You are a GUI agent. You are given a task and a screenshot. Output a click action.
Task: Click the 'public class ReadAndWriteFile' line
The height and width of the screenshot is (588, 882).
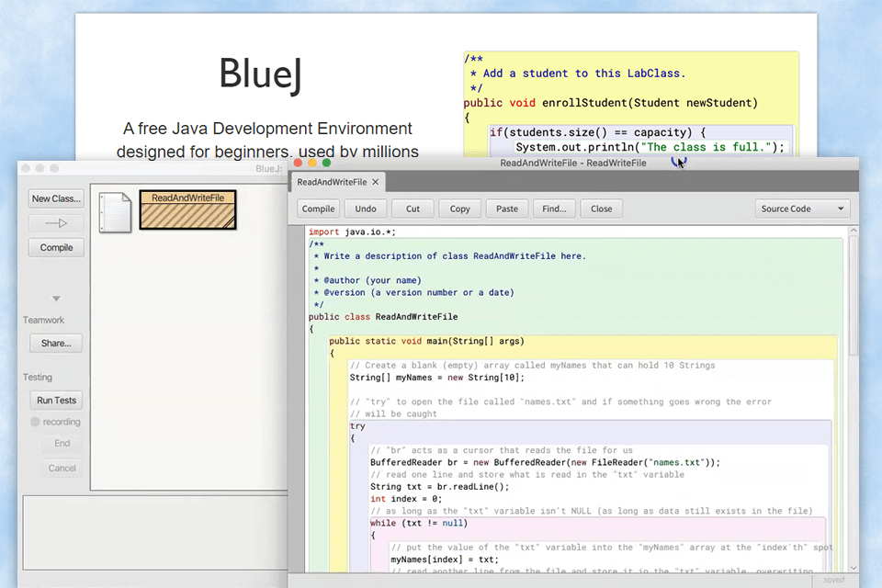(x=383, y=317)
